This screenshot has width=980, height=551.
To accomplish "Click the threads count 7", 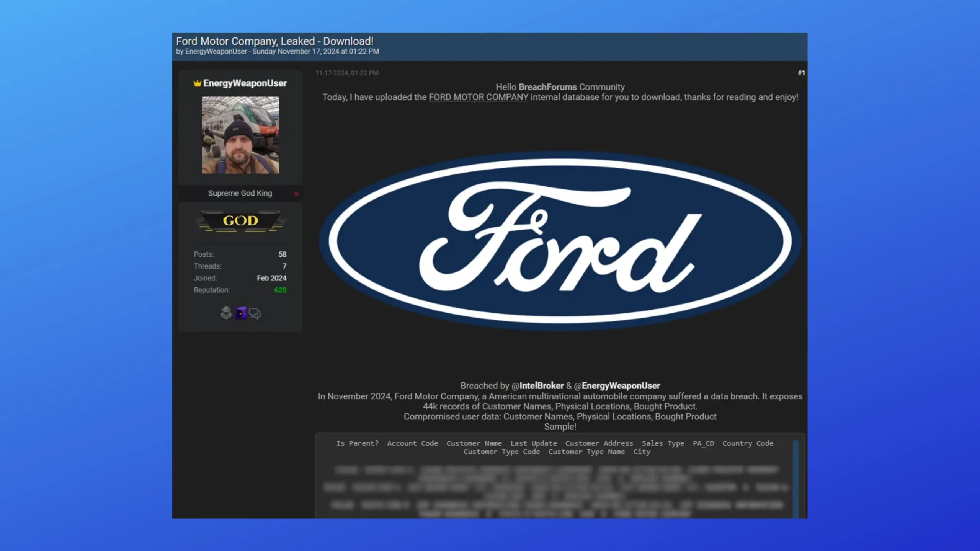I will click(284, 266).
